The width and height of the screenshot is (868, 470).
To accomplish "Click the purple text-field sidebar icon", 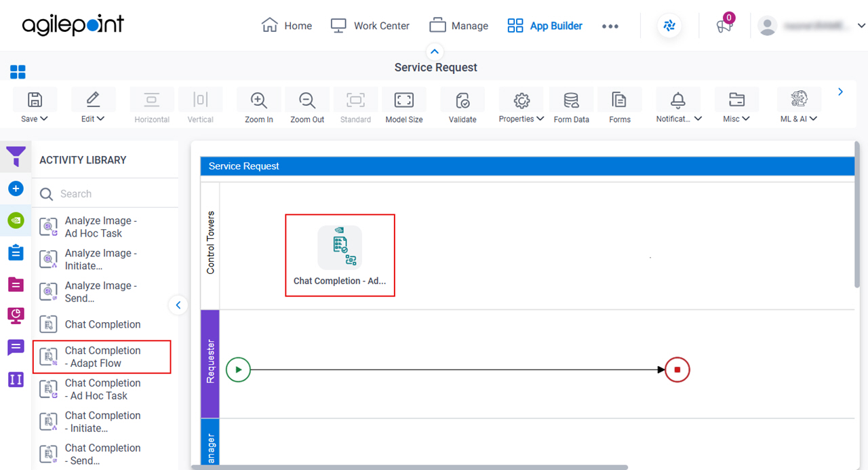I will pyautogui.click(x=16, y=379).
